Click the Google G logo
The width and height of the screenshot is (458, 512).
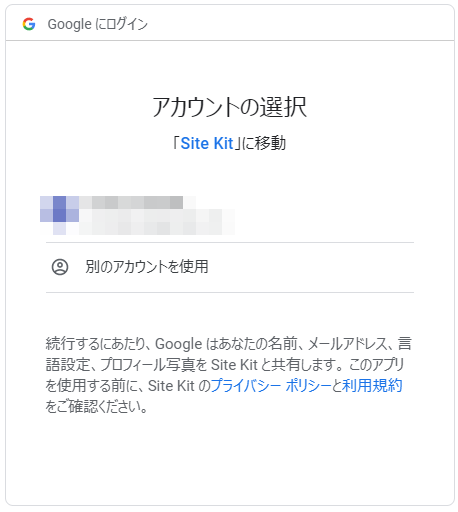(29, 24)
